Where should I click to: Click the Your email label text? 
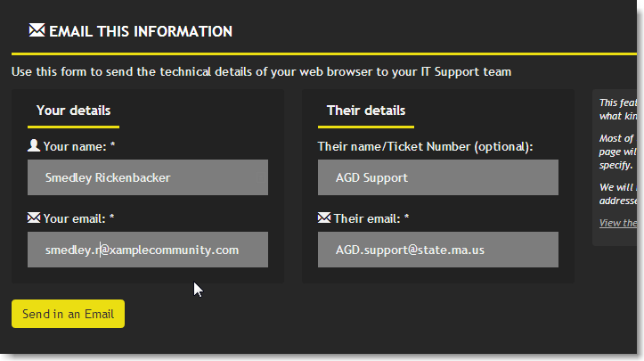(x=78, y=217)
